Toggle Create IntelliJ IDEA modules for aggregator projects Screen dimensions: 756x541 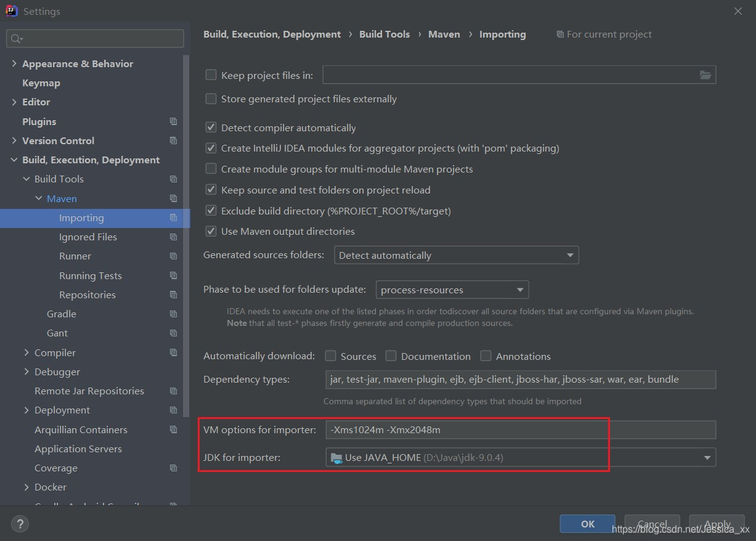point(211,148)
